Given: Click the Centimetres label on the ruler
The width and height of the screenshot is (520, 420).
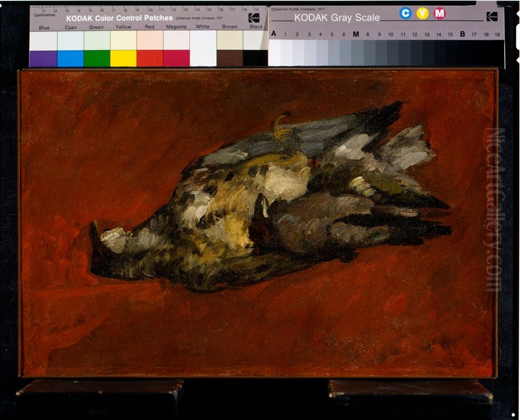Looking at the screenshot, I should (x=45, y=14).
